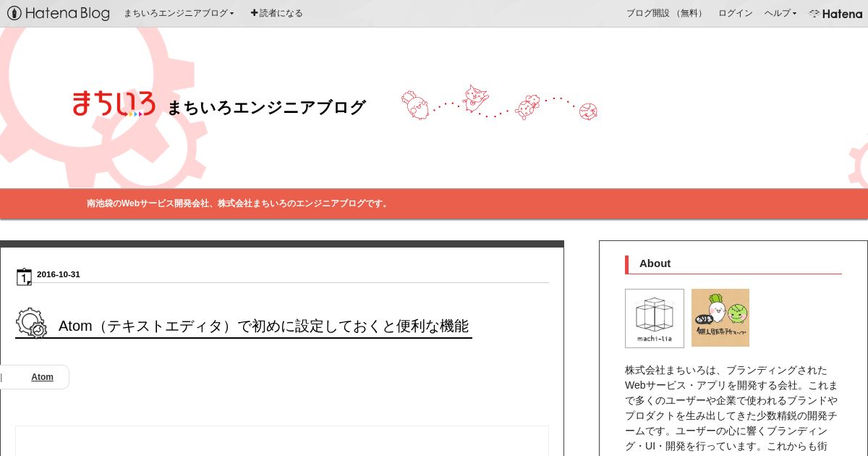Image resolution: width=868 pixels, height=456 pixels.
Task: Open the Atom text editor article title
Action: (263, 326)
